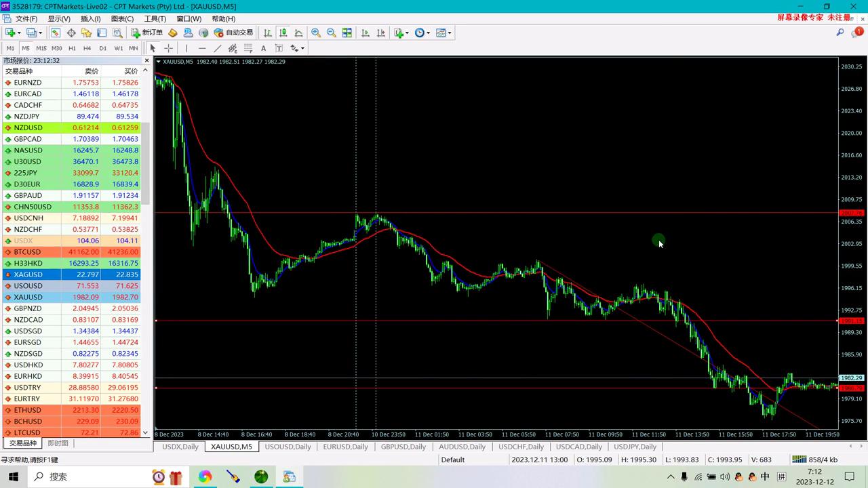Image resolution: width=868 pixels, height=488 pixels.
Task: Select the text tool A icon
Action: coord(263,48)
